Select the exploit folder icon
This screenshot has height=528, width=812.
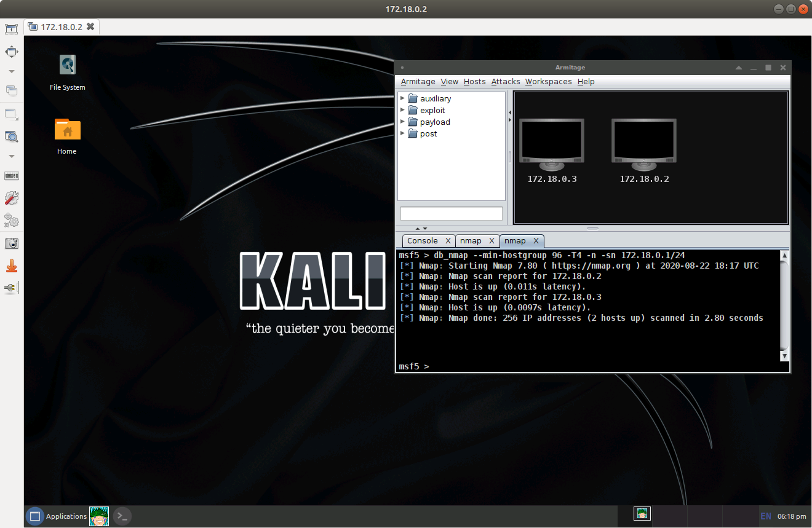click(x=413, y=110)
